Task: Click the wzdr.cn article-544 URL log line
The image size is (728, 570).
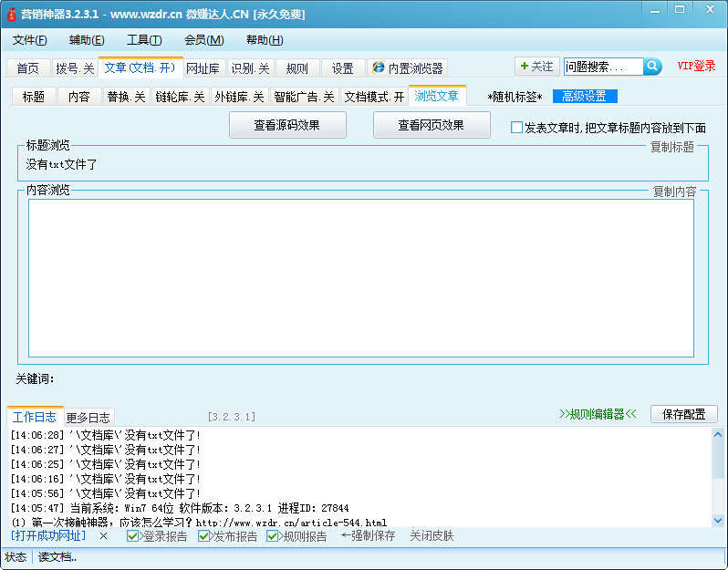Action: [199, 523]
